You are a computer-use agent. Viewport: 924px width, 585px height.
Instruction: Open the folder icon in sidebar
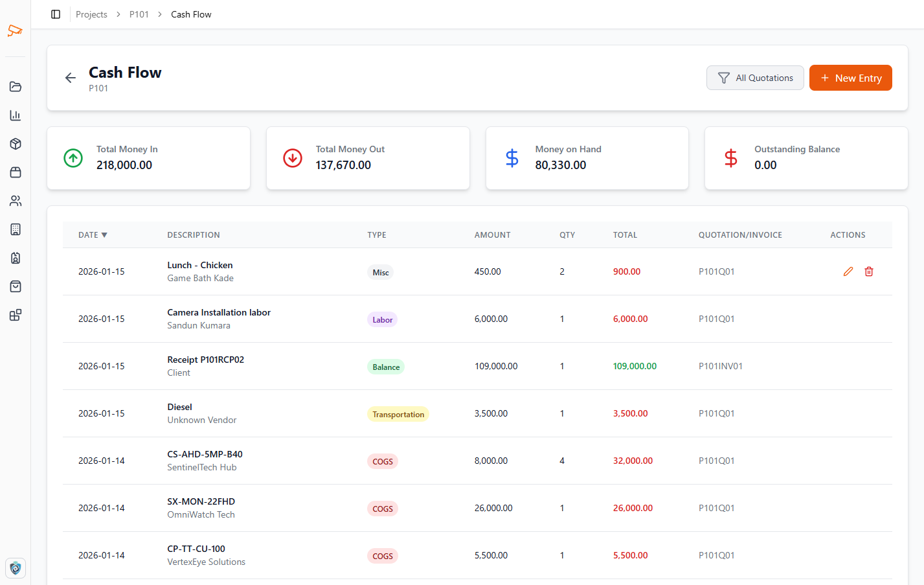pos(16,87)
